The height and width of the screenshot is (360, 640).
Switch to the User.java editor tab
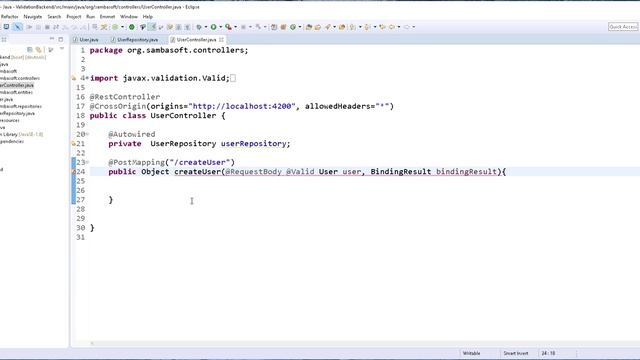click(x=86, y=40)
